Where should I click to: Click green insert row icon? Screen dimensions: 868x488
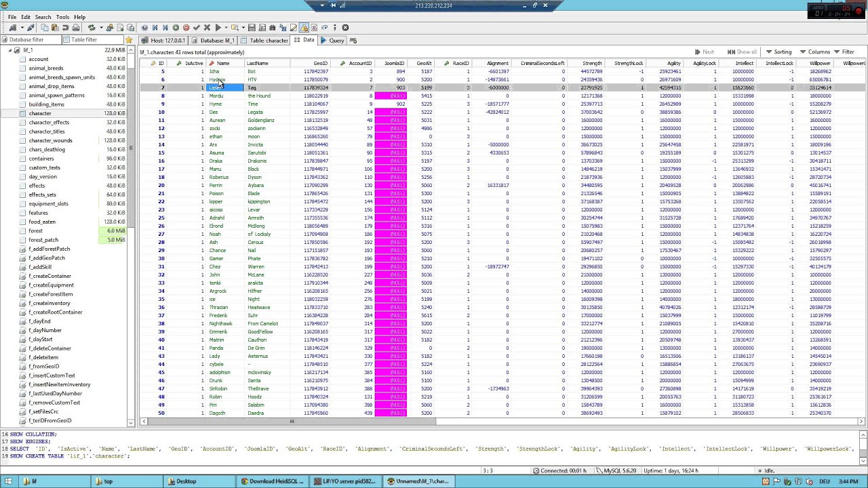pyautogui.click(x=176, y=28)
